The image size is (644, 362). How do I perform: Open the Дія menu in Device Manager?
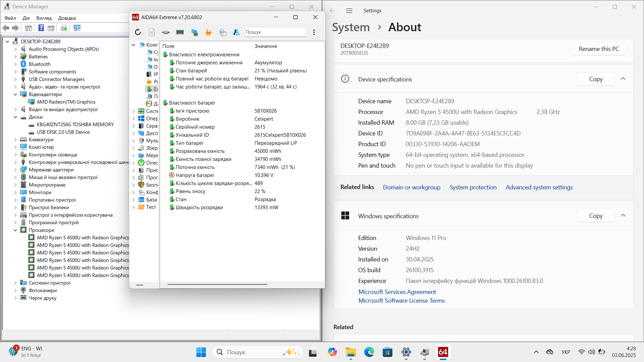pyautogui.click(x=26, y=18)
